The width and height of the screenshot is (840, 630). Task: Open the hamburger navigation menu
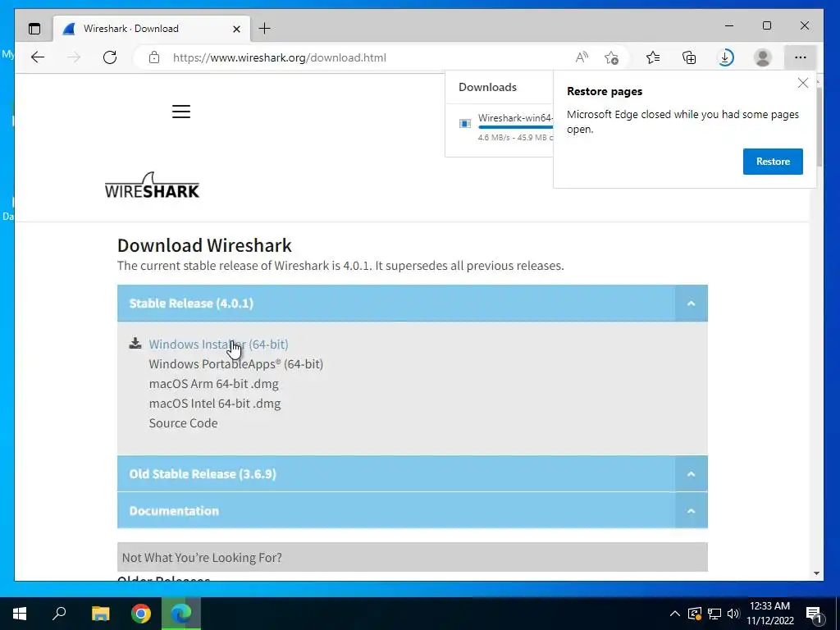(181, 112)
